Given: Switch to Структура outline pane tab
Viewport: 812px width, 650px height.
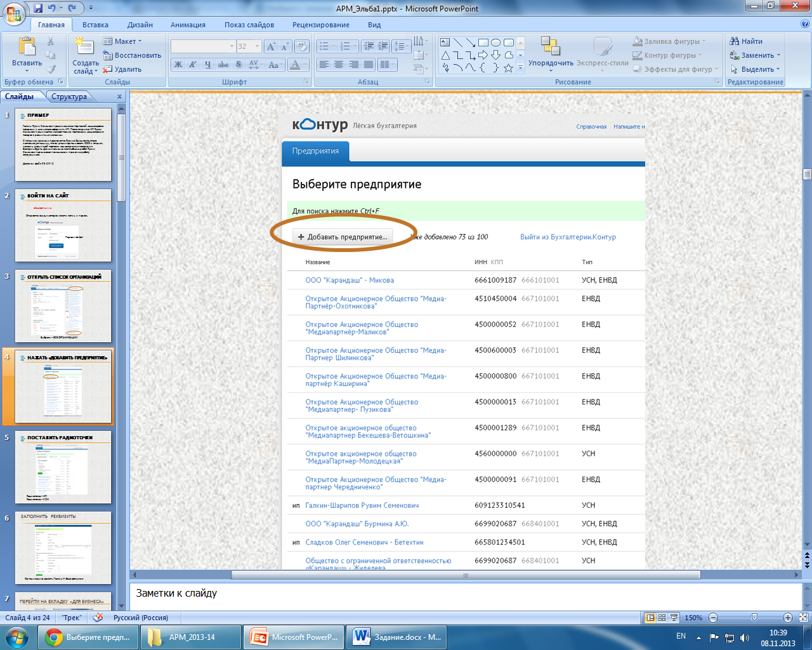Looking at the screenshot, I should point(69,96).
